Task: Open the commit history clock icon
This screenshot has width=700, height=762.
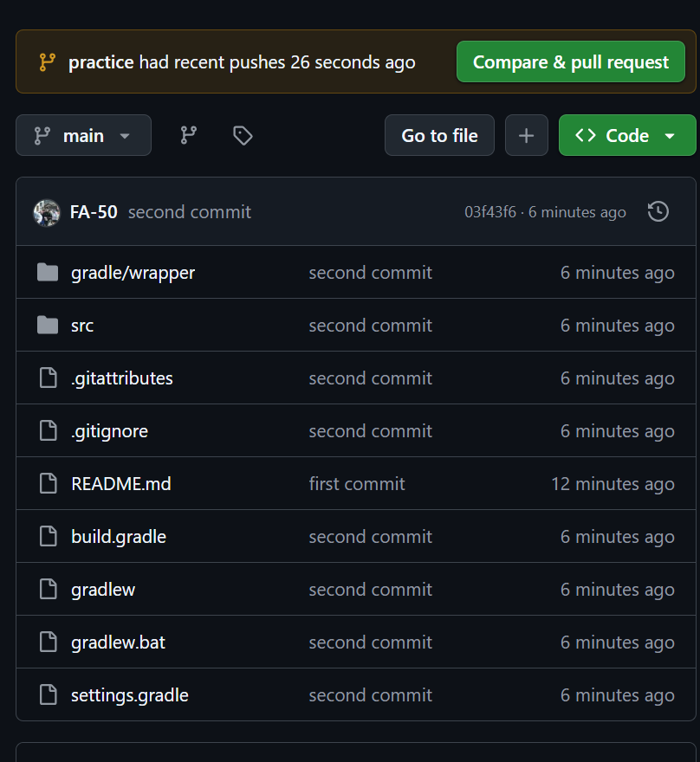Action: pos(658,212)
